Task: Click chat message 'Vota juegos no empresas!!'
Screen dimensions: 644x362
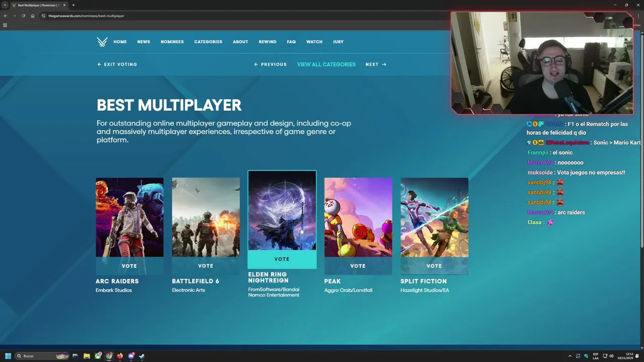Action: pyautogui.click(x=591, y=172)
